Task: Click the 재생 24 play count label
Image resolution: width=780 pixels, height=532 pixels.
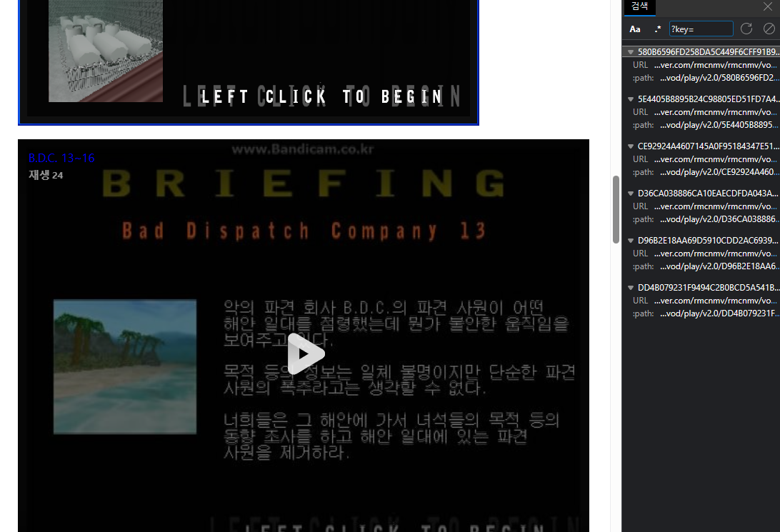Action: 46,175
